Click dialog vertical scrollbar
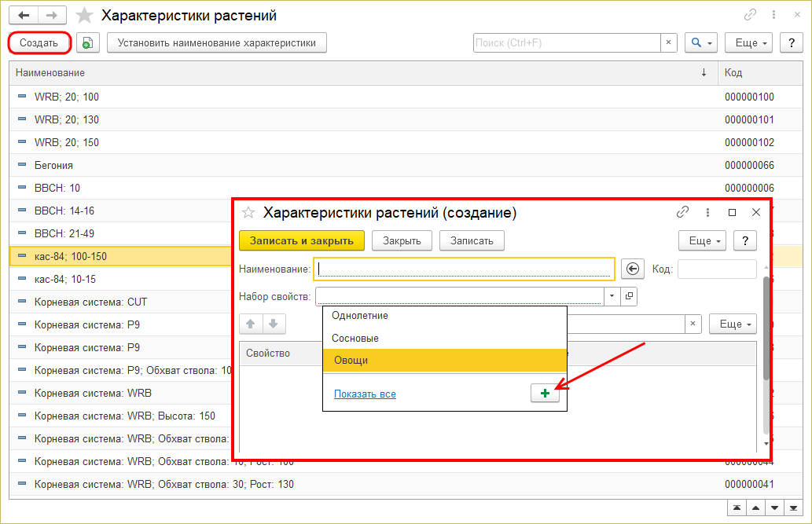The width and height of the screenshot is (812, 524). coord(766,329)
